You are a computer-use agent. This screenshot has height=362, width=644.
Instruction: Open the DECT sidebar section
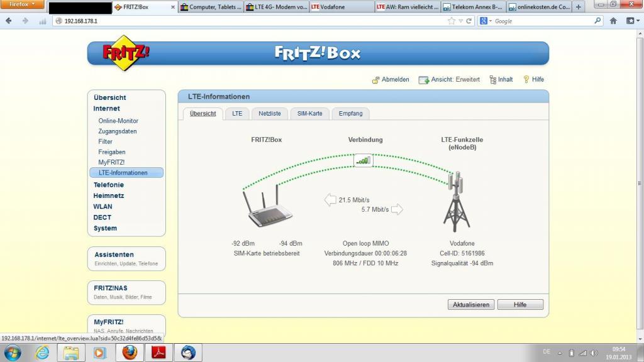pyautogui.click(x=103, y=217)
